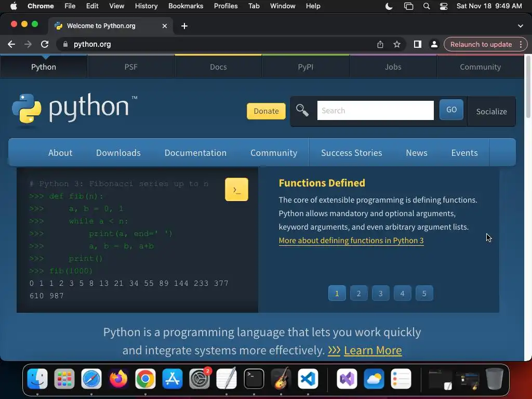View site info lock icon
The width and height of the screenshot is (532, 399).
pos(65,45)
